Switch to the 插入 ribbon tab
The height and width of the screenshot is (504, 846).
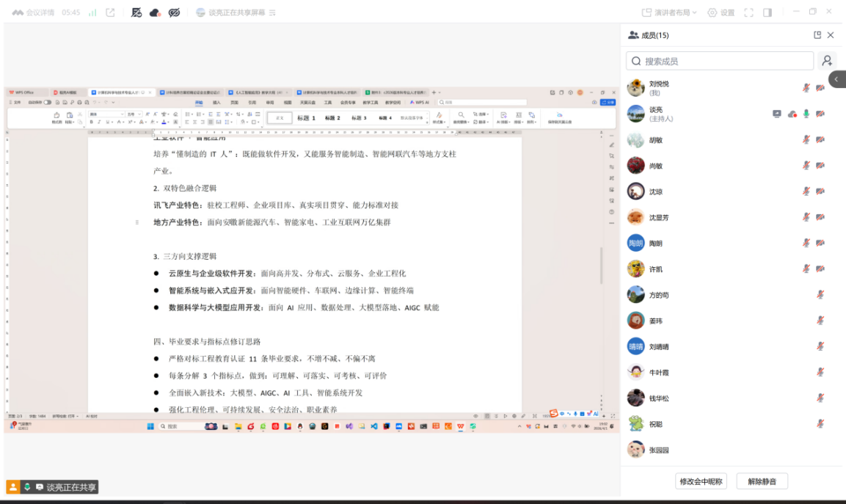[216, 103]
